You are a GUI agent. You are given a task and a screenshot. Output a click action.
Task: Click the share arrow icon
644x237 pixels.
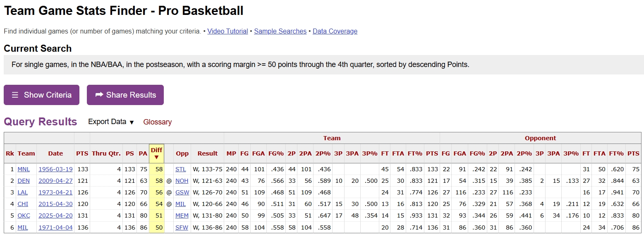[x=99, y=95]
